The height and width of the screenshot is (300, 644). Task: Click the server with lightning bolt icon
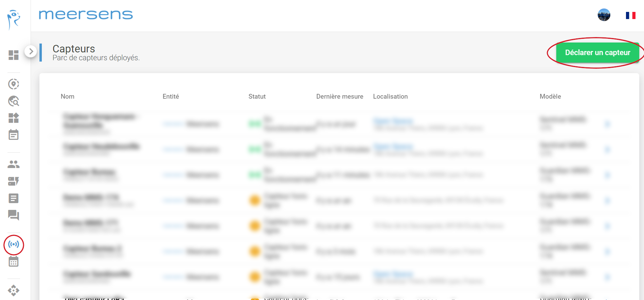(x=14, y=181)
